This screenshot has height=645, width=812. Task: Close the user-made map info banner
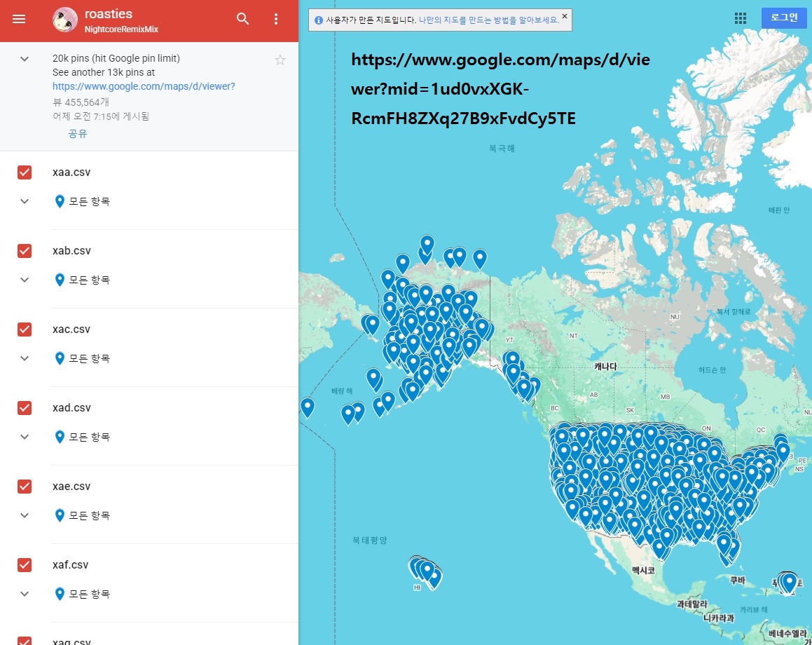coord(565,16)
